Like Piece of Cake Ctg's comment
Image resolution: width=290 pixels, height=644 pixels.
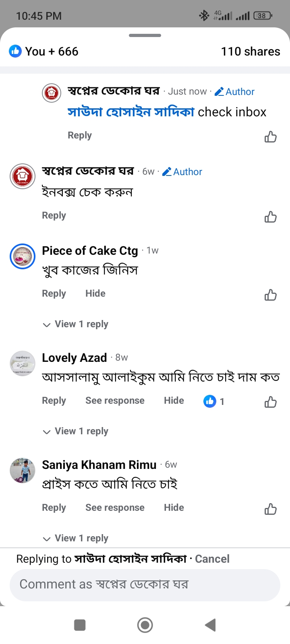click(x=270, y=295)
